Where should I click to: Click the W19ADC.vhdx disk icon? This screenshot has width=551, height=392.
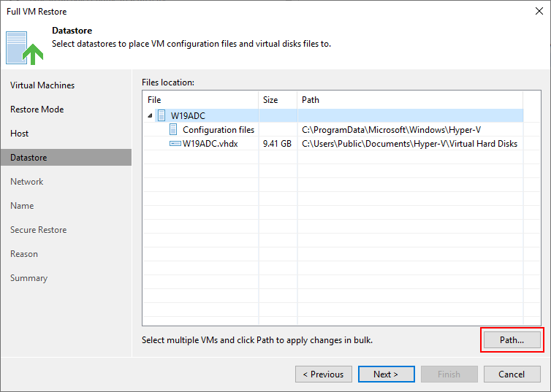pos(175,143)
